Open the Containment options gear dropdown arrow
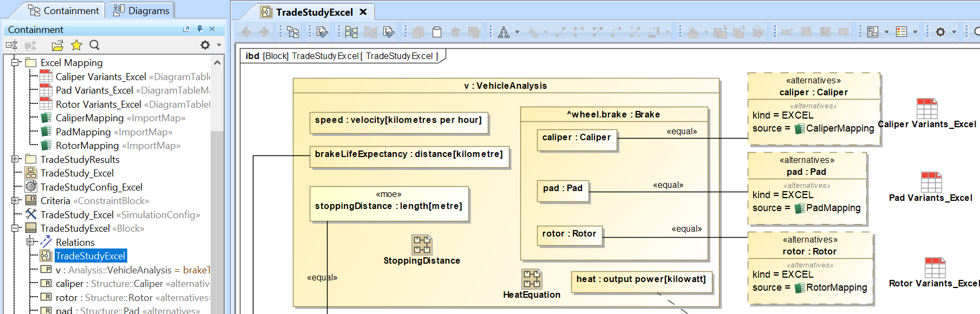 click(x=219, y=45)
